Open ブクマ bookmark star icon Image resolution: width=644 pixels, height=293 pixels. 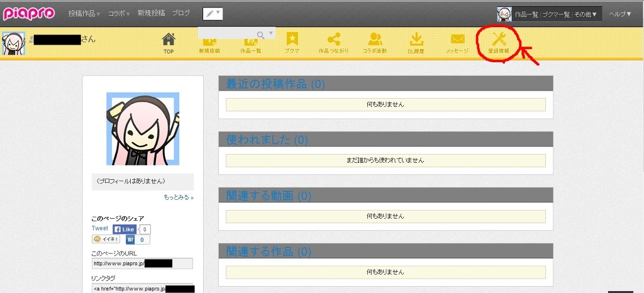(x=292, y=43)
